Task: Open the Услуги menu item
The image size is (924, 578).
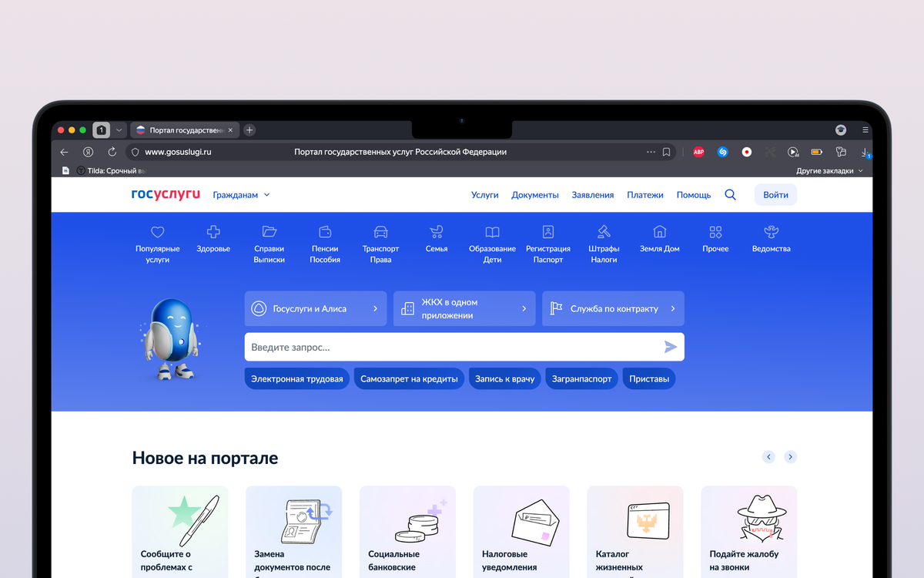Action: (x=485, y=195)
